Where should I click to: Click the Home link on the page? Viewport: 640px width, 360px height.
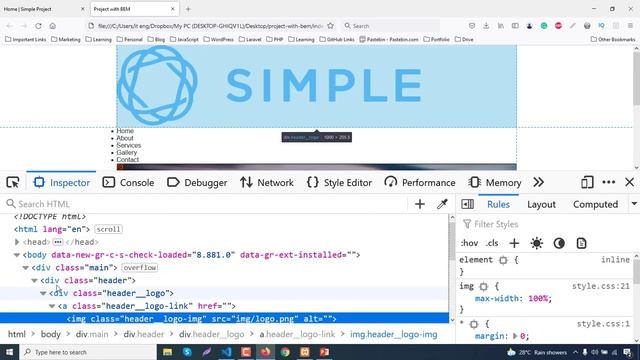click(x=125, y=131)
